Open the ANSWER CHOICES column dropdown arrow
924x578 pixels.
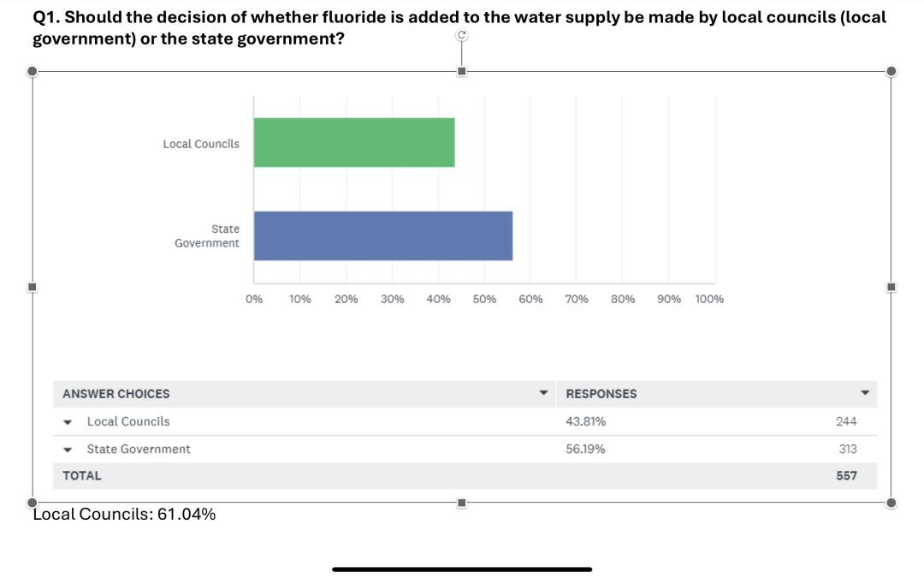click(542, 393)
